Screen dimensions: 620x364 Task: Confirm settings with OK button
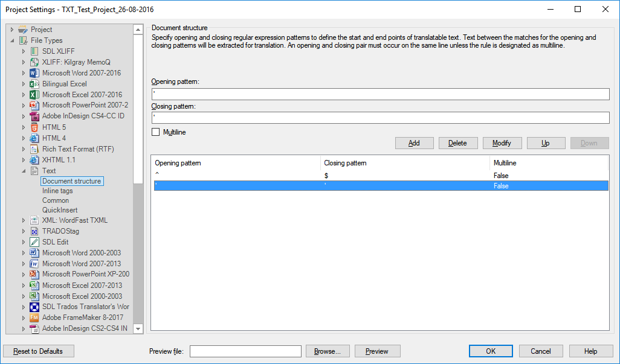click(491, 351)
